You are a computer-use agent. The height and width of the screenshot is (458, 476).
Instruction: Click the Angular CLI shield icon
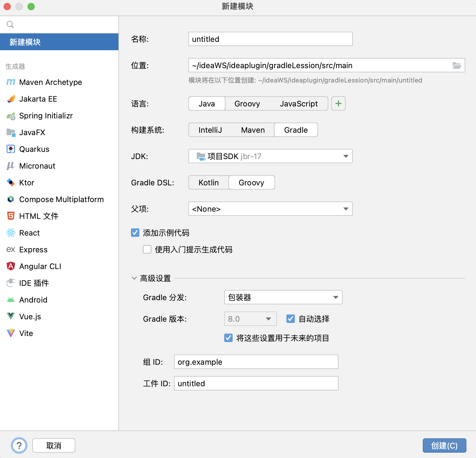coord(11,266)
